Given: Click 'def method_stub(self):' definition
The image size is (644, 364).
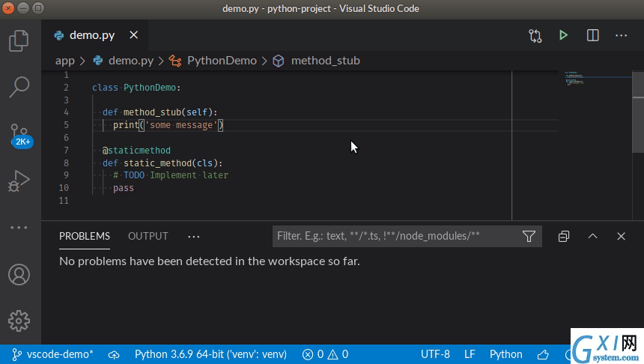Looking at the screenshot, I should click(160, 112).
